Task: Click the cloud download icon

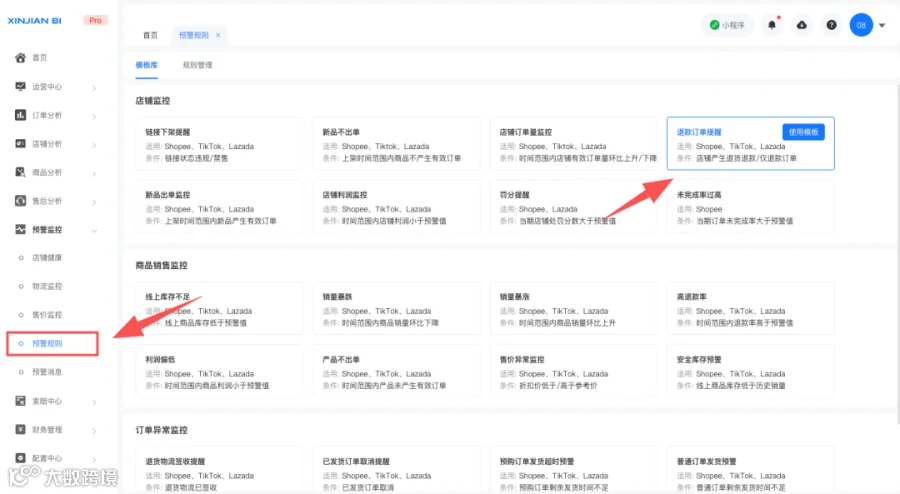Action: coord(802,25)
